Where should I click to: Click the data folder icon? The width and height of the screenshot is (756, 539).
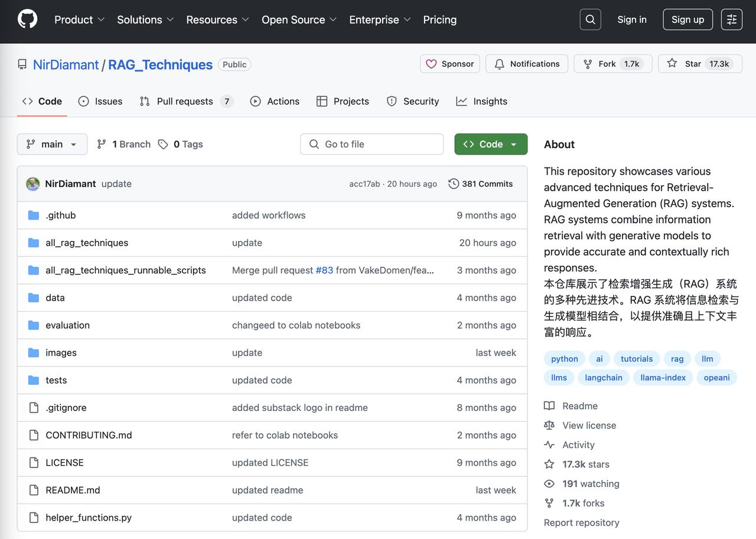tap(34, 298)
